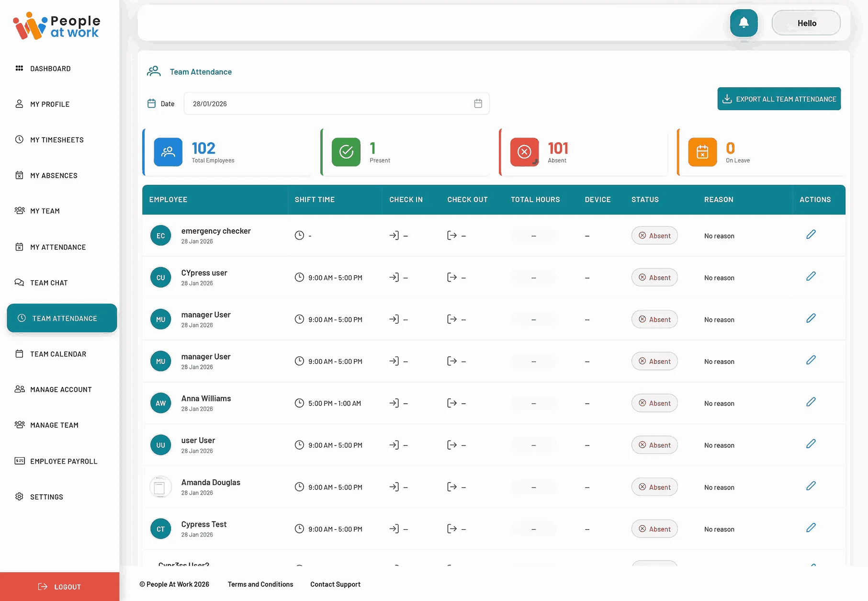The width and height of the screenshot is (868, 601).
Task: Open Terms and Conditions link
Action: point(260,584)
